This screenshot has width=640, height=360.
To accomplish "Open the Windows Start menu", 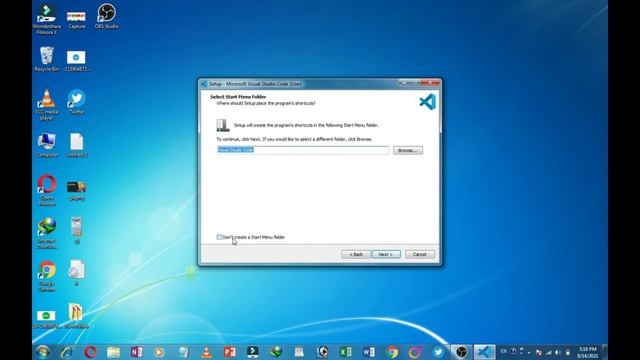I will coord(42,352).
